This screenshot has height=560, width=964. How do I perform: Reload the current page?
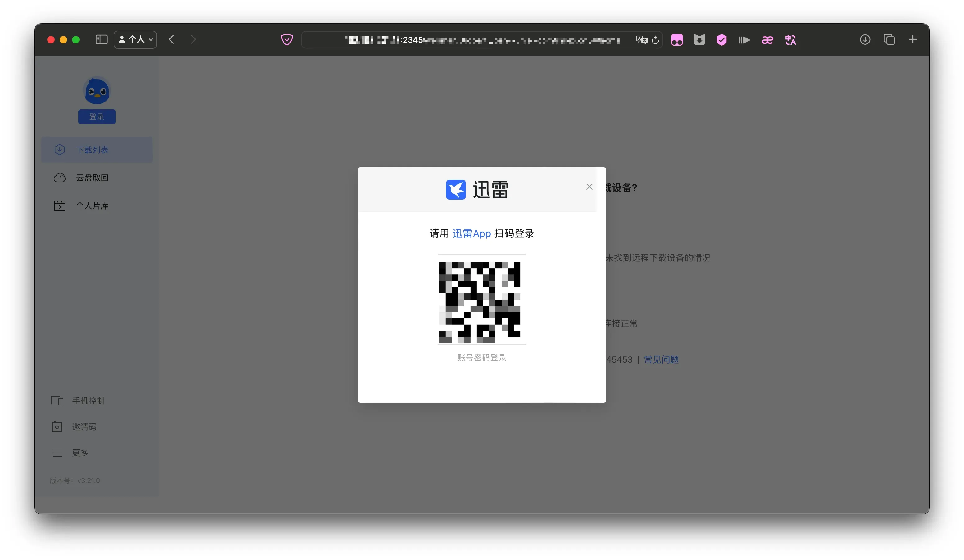[x=655, y=40]
